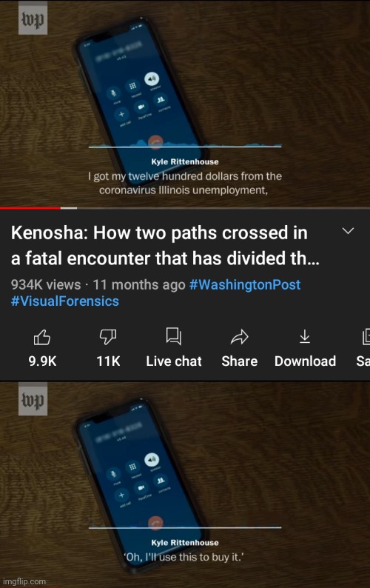
Task: Click the thumbs-up like icon
Action: tap(42, 337)
